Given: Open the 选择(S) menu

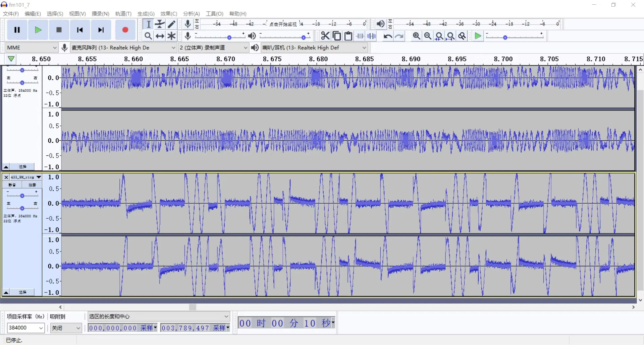Looking at the screenshot, I should [55, 14].
